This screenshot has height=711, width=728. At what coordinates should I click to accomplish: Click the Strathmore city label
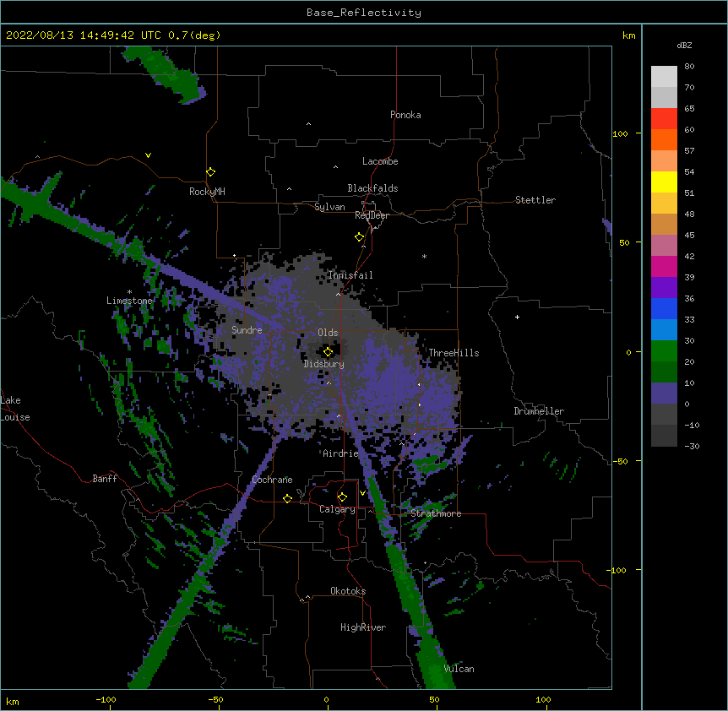436,513
